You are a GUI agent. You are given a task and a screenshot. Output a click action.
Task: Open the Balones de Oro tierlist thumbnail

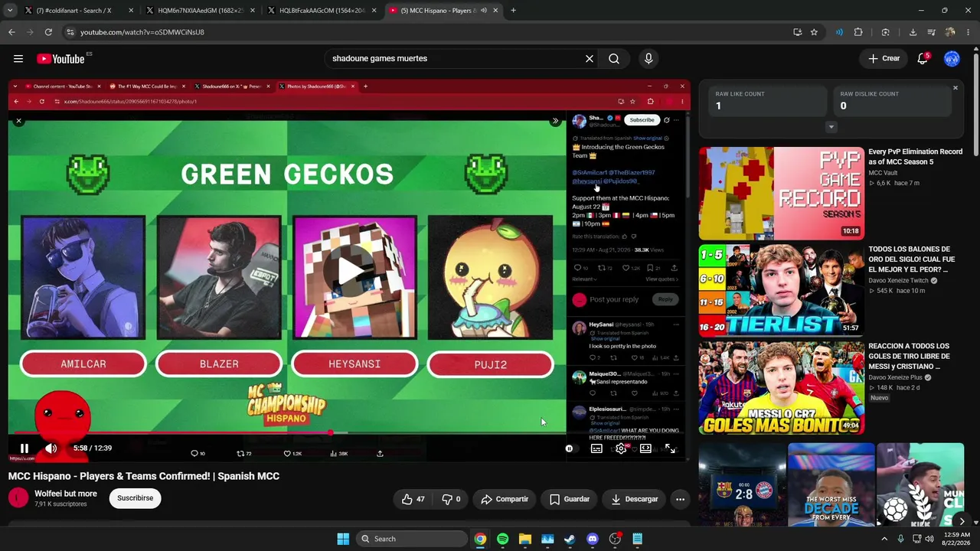781,291
